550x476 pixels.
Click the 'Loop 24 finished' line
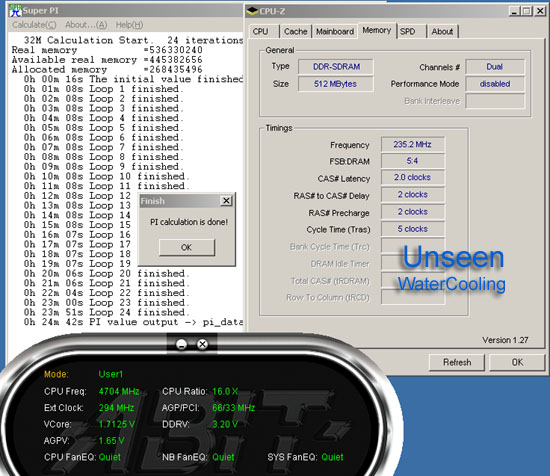pyautogui.click(x=107, y=312)
